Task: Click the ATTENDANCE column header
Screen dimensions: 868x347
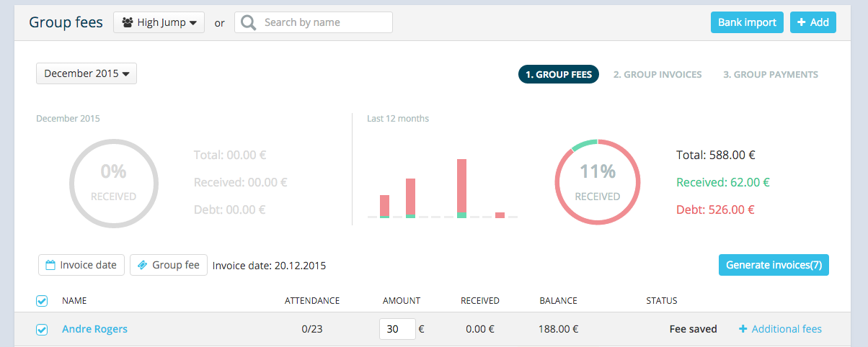Action: [x=312, y=301]
